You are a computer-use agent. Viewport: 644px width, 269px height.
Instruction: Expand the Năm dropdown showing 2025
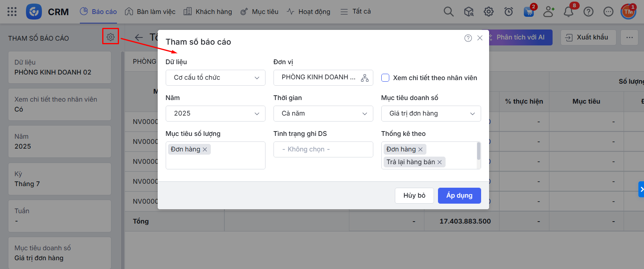(216, 114)
